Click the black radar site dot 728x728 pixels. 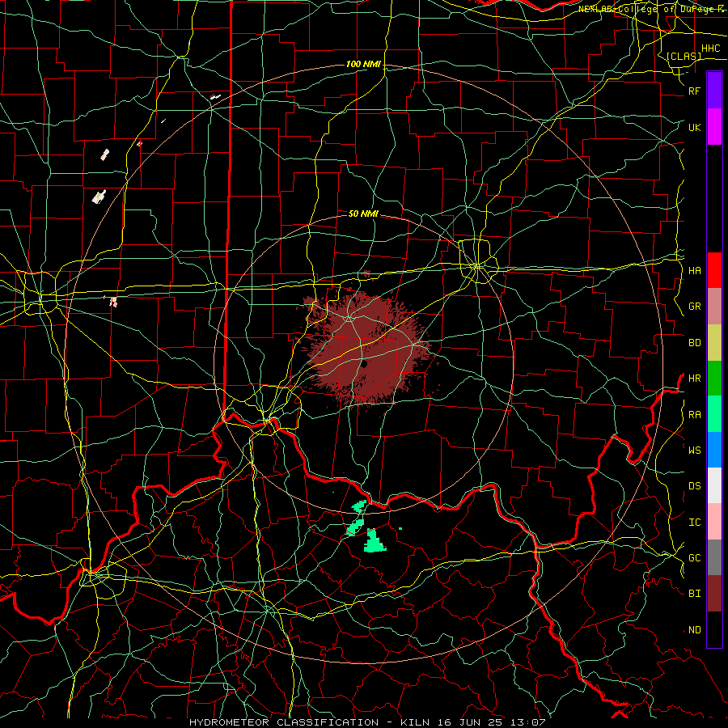click(x=365, y=364)
